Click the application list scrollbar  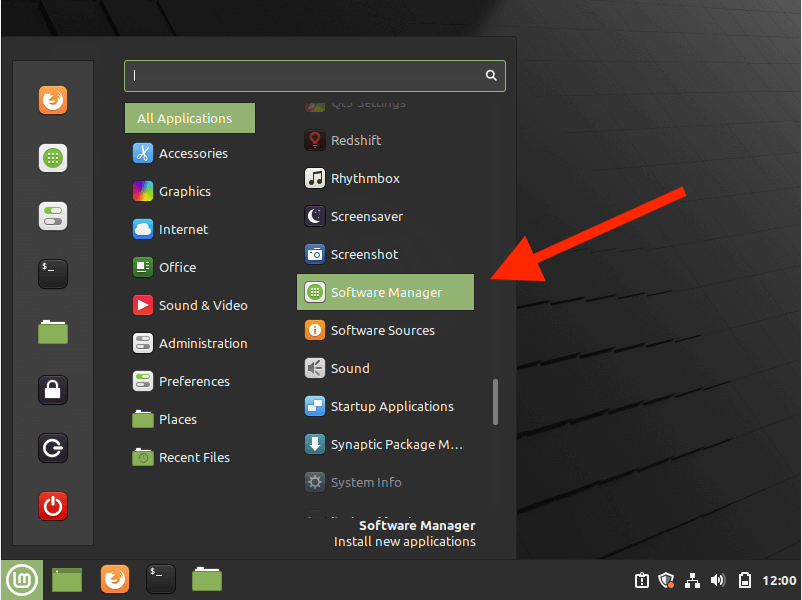click(x=495, y=402)
